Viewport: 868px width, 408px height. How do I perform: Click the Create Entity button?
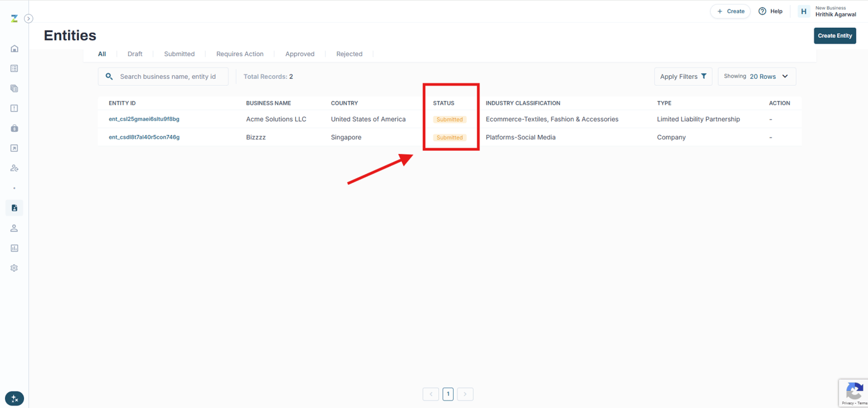coord(835,35)
